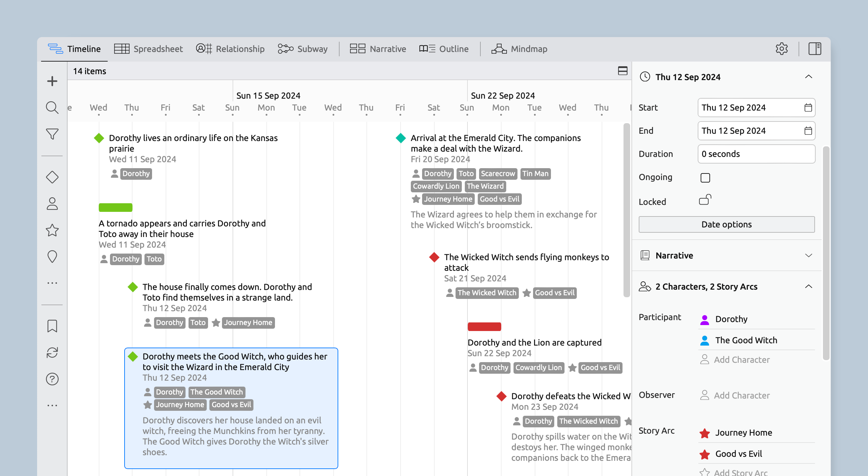Click the clock icon beside Thu 12 Sep 2024 header
The image size is (868, 476).
point(645,77)
